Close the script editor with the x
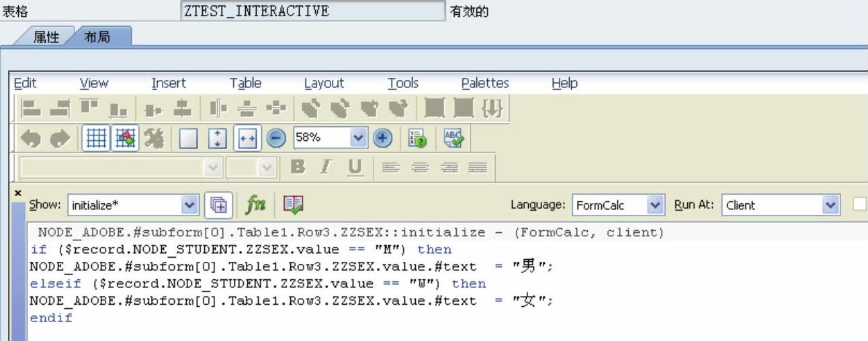The height and width of the screenshot is (341, 868). click(x=17, y=193)
